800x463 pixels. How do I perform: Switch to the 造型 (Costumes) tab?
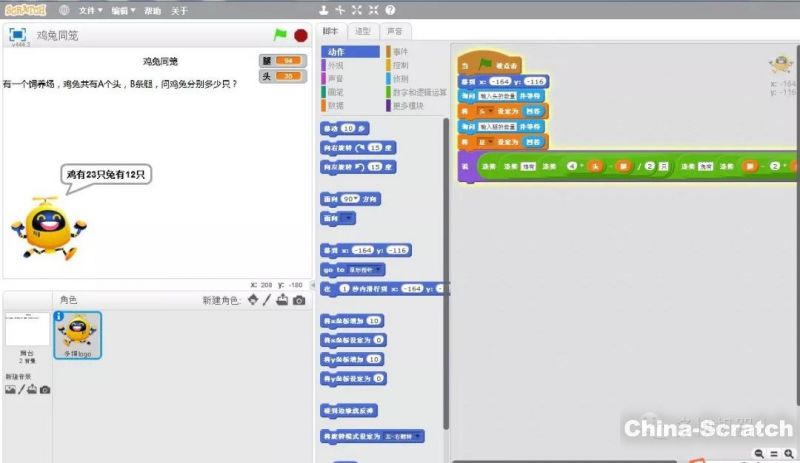coord(363,31)
